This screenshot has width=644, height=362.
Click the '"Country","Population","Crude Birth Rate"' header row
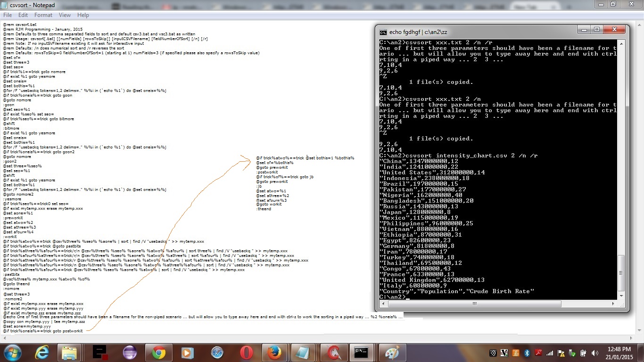(456, 291)
